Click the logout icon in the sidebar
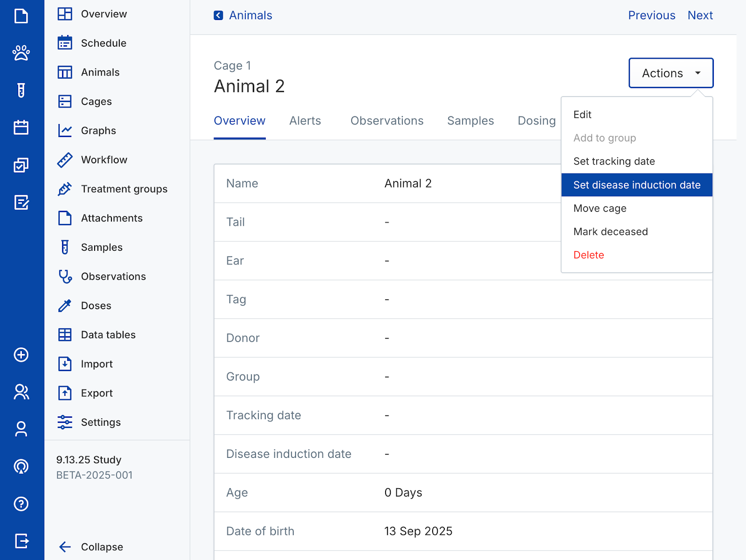This screenshot has height=560, width=746. click(21, 541)
